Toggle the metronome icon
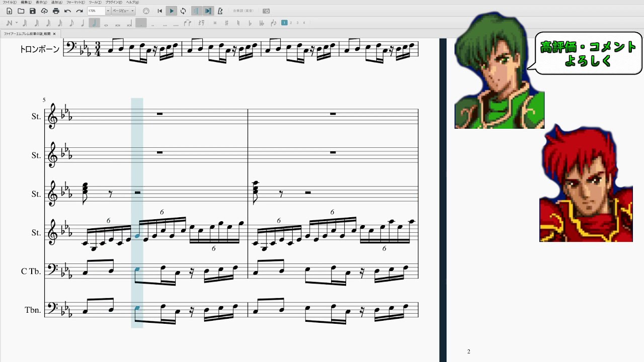 pyautogui.click(x=220, y=11)
